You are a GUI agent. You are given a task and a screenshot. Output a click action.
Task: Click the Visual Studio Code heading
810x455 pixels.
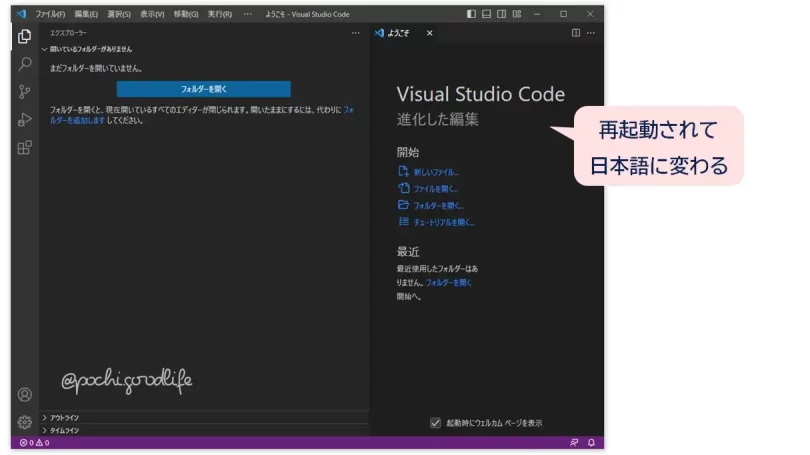tap(480, 94)
